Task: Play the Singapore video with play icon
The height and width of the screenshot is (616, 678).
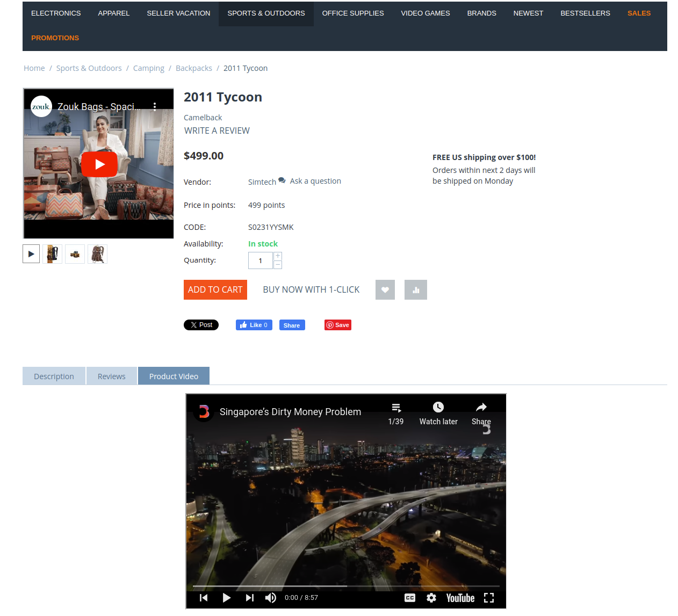Action: point(226,598)
